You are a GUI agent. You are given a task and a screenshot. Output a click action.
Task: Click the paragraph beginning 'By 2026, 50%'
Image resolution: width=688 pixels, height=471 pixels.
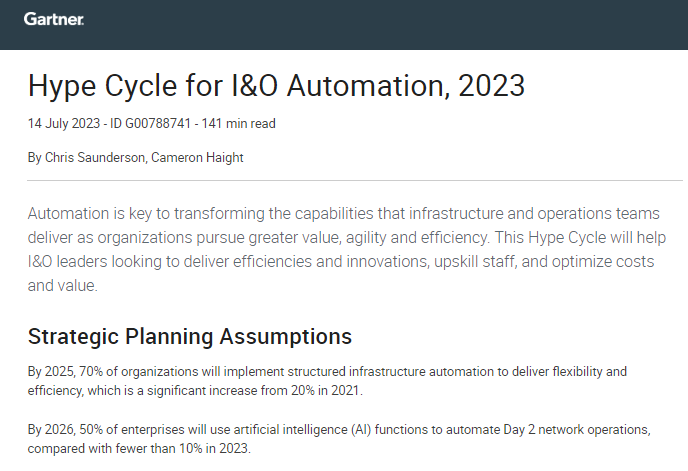pyautogui.click(x=339, y=439)
